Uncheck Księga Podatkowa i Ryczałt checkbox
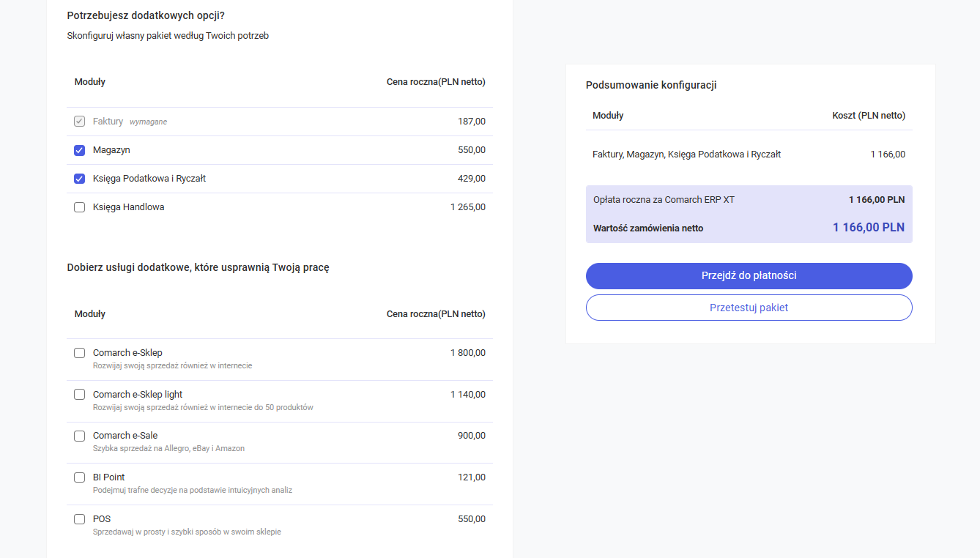980x558 pixels. point(80,179)
